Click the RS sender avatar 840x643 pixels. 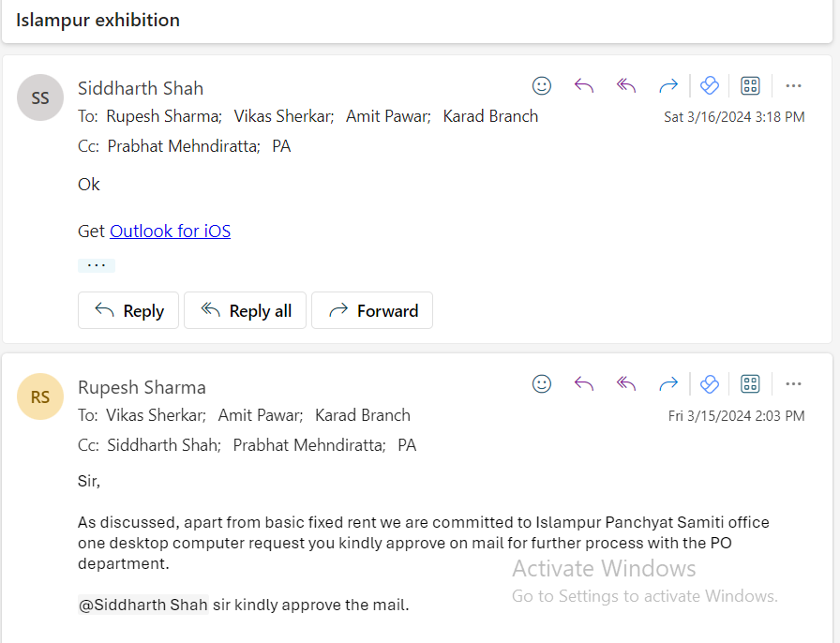(x=40, y=396)
